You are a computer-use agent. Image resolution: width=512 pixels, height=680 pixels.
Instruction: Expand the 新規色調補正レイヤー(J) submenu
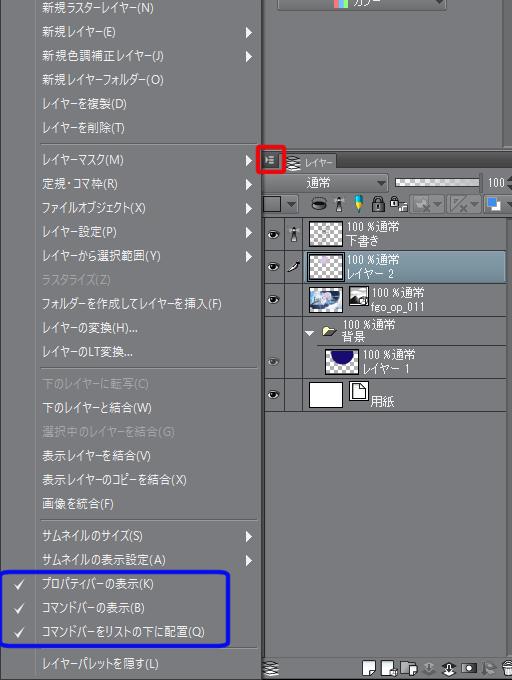pyautogui.click(x=248, y=56)
